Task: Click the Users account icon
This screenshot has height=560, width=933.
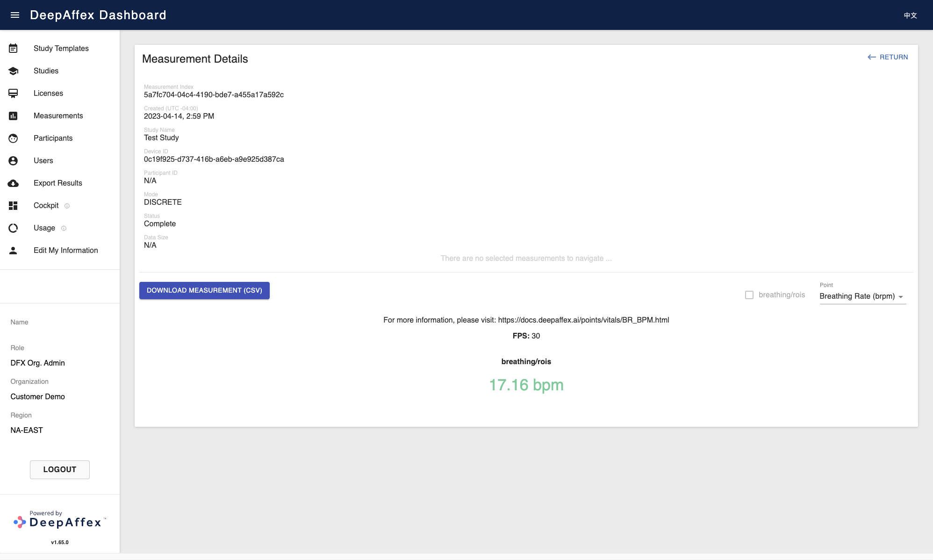Action: (13, 161)
